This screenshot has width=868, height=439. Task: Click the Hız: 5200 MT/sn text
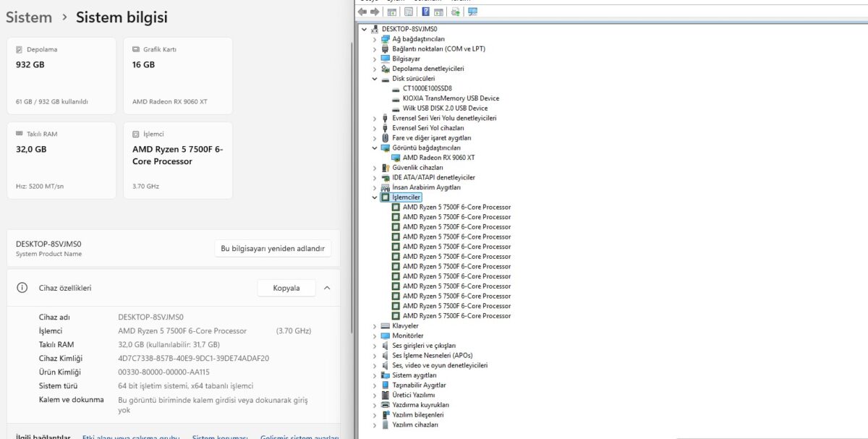(40, 186)
